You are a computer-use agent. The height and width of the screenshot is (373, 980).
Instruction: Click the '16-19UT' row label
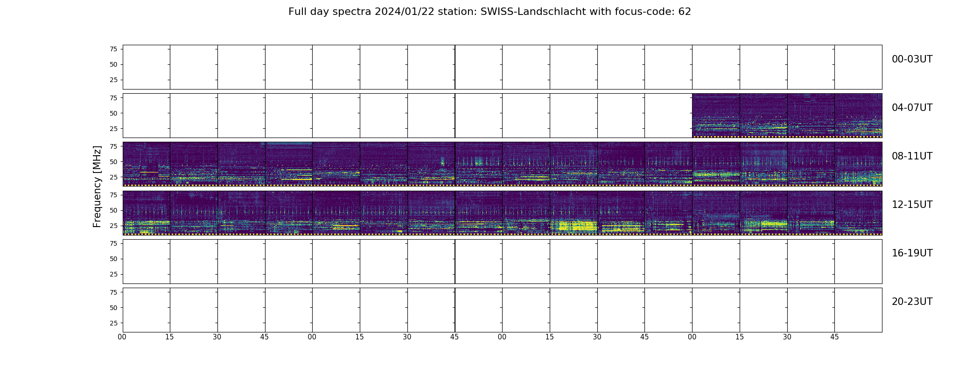tap(912, 253)
